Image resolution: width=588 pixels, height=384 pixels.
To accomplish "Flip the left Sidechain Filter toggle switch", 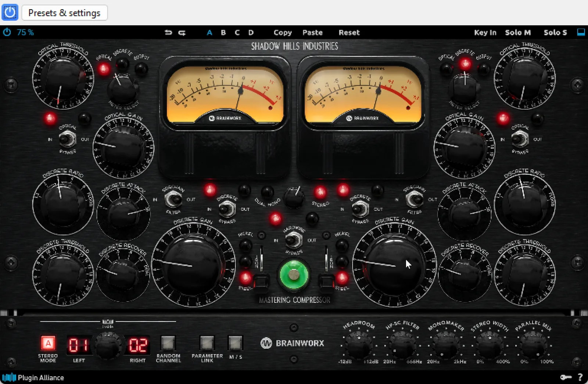I will click(x=173, y=200).
